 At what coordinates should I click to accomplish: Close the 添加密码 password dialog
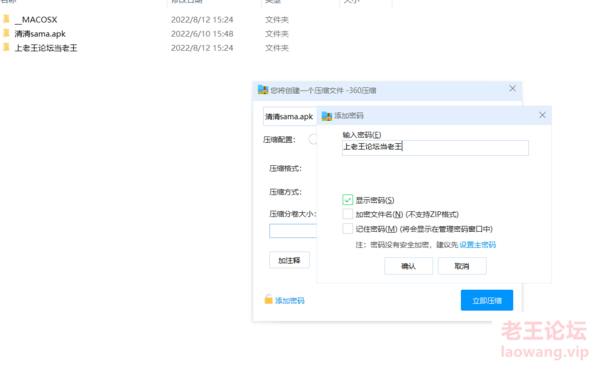click(542, 115)
